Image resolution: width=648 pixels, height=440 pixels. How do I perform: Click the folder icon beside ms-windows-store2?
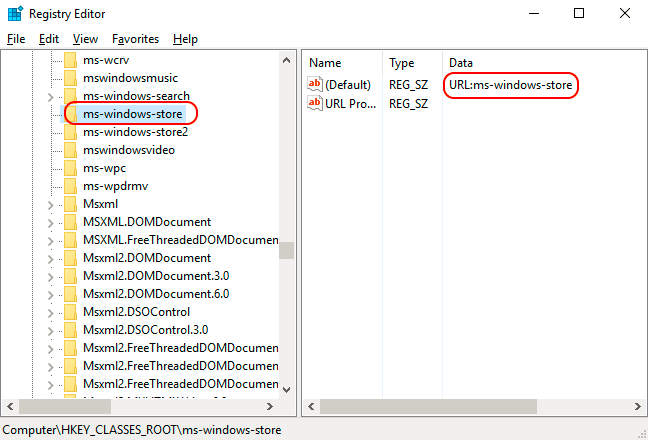pyautogui.click(x=70, y=132)
